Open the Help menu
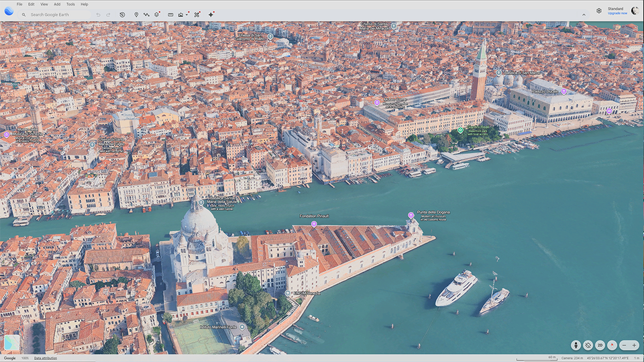 click(85, 4)
